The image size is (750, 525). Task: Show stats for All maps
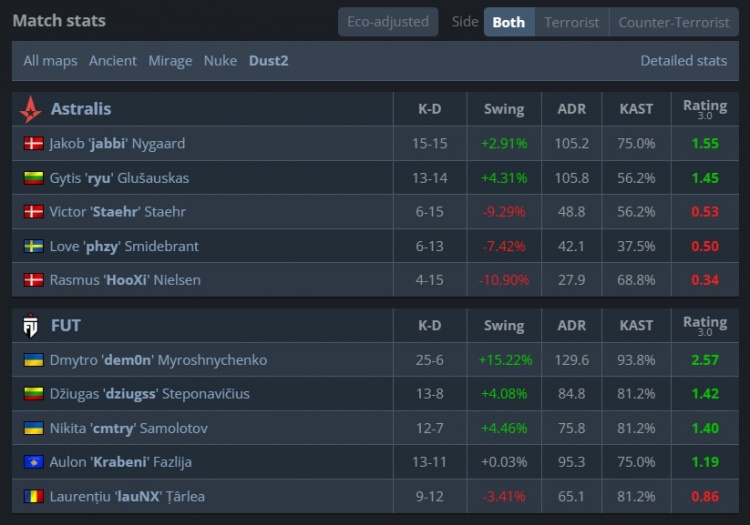pos(50,61)
